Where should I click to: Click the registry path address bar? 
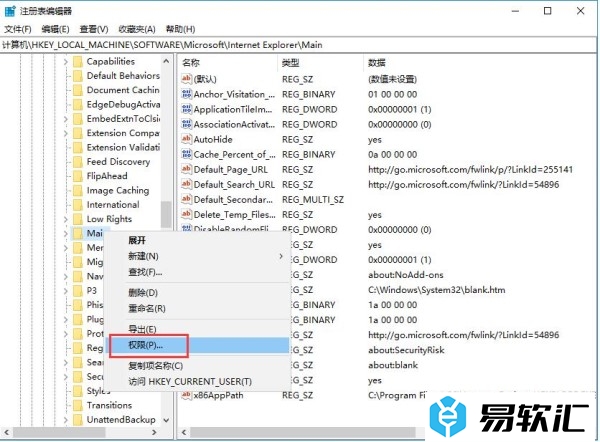point(298,45)
